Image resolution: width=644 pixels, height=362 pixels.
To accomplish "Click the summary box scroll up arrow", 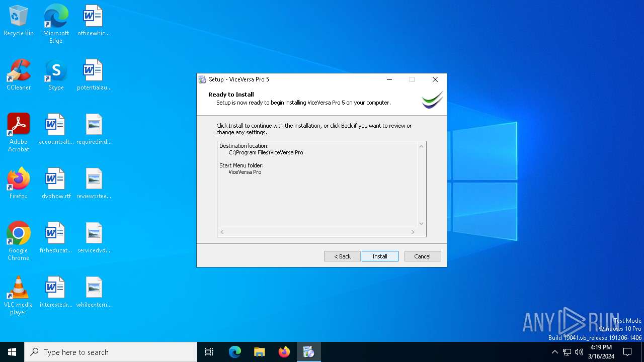I will click(422, 146).
